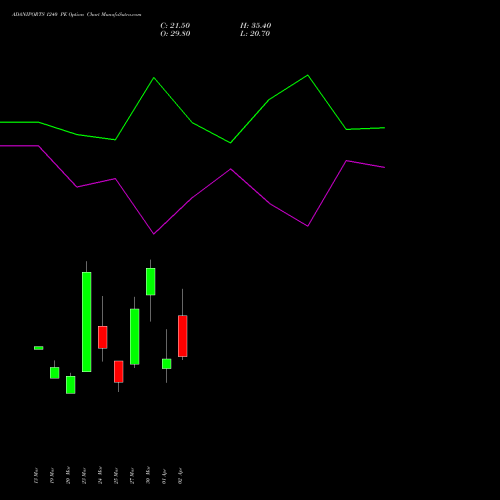The image size is (500, 500).
Task: Click the green candle for 19 Mar
Action: point(55,373)
